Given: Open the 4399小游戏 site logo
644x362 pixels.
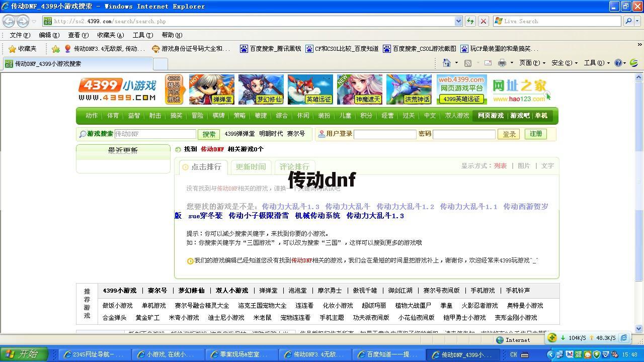Looking at the screenshot, I should coord(118,90).
